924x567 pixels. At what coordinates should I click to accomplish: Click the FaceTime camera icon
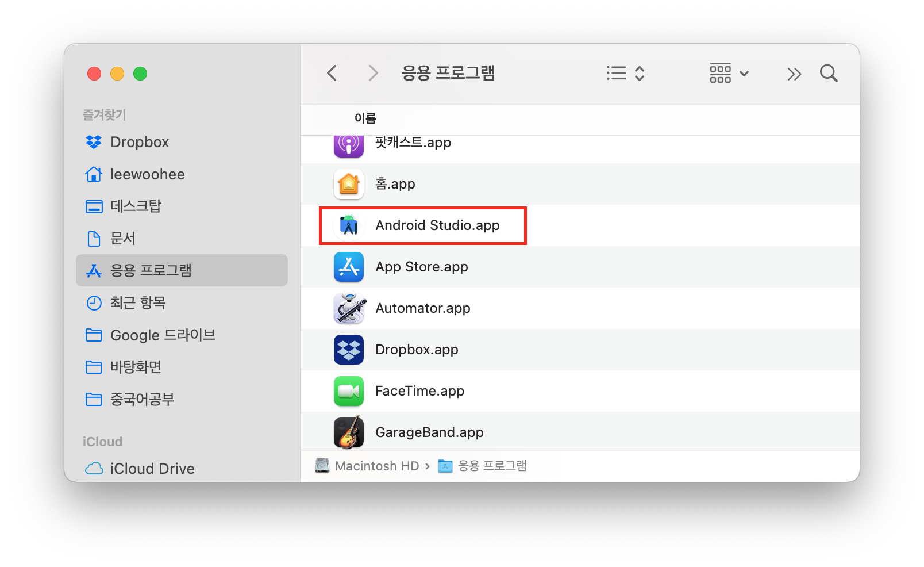349,391
